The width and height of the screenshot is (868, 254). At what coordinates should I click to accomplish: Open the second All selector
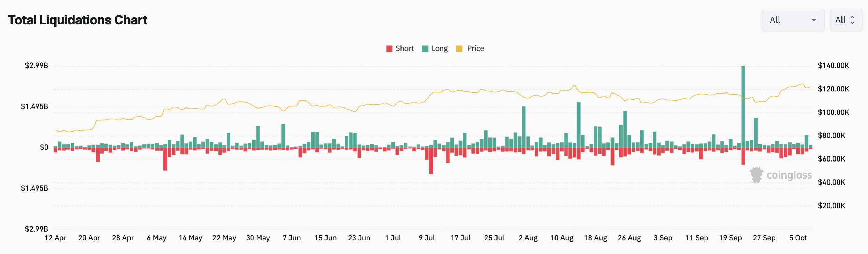point(845,20)
